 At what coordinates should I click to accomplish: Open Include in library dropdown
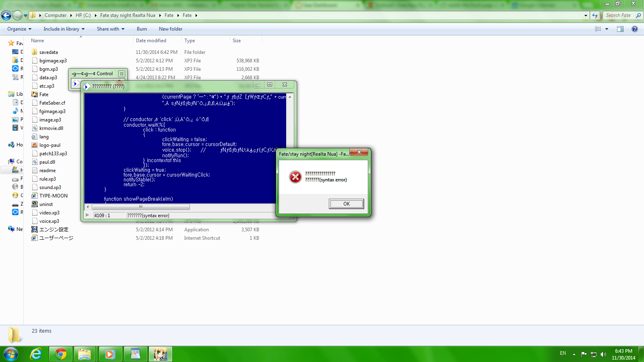[x=64, y=29]
